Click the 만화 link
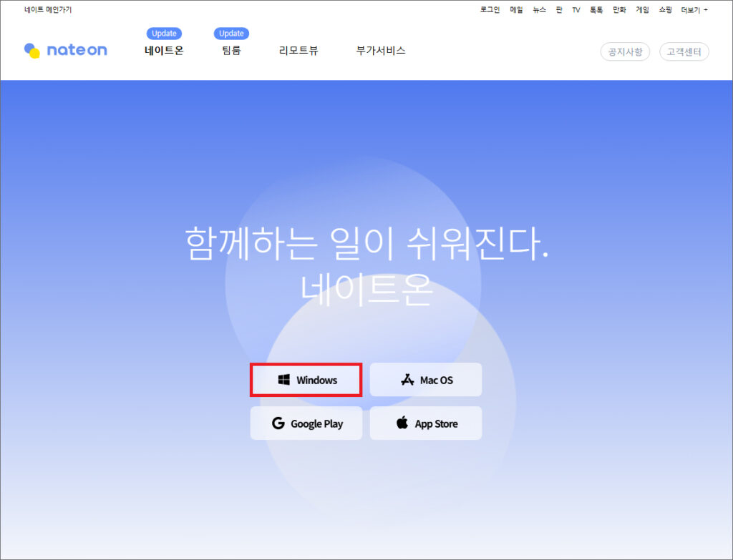The image size is (733, 560). (x=619, y=10)
